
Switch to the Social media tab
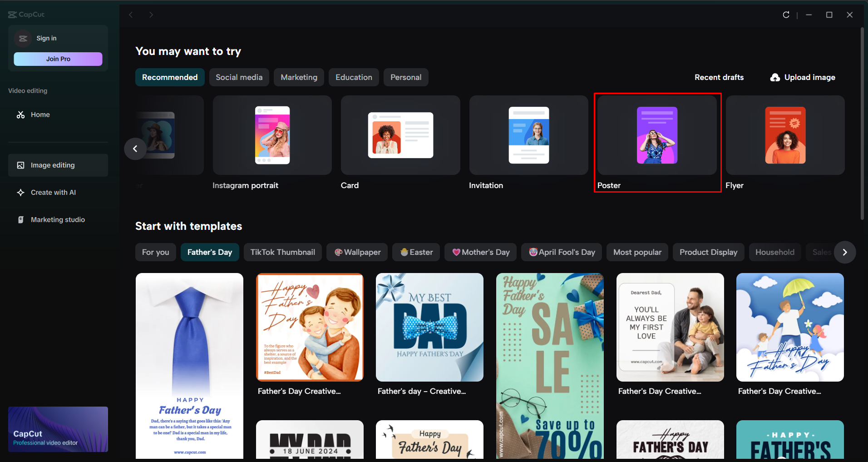pos(239,77)
